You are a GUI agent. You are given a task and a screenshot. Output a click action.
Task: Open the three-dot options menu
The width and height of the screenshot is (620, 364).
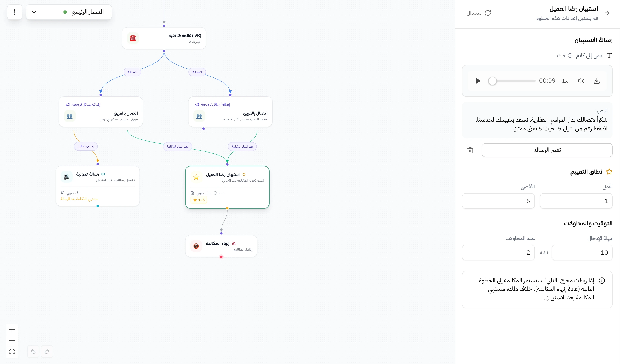click(x=14, y=12)
